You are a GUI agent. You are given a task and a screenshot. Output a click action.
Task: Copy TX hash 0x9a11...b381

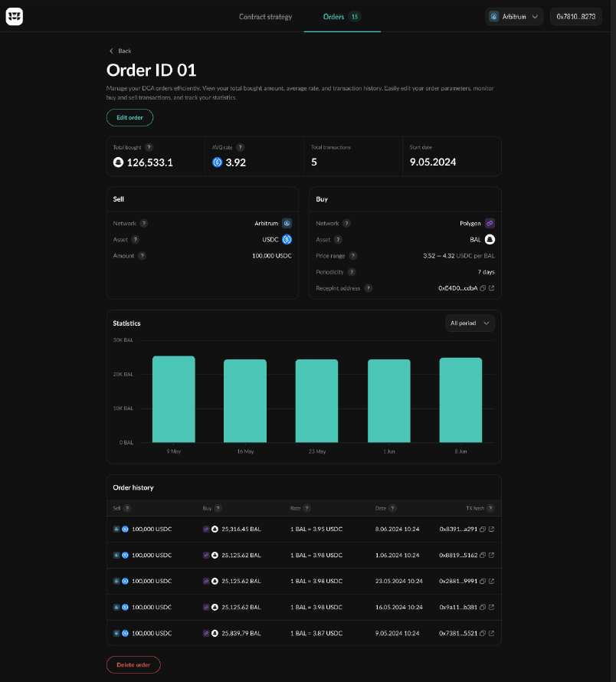(483, 607)
